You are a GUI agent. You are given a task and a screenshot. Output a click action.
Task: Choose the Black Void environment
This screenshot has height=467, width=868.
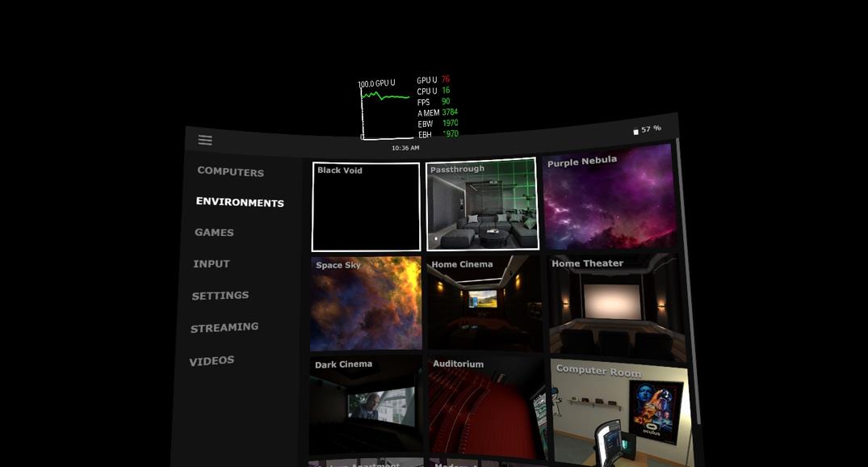click(366, 207)
